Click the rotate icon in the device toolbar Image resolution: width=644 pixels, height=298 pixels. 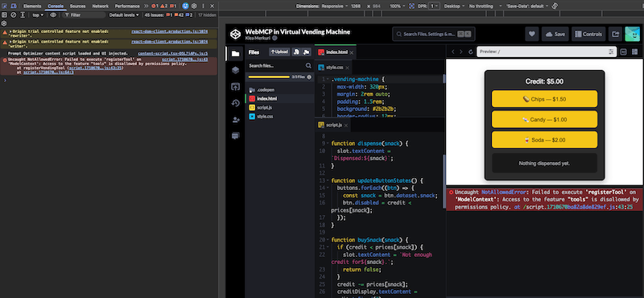coord(555,6)
